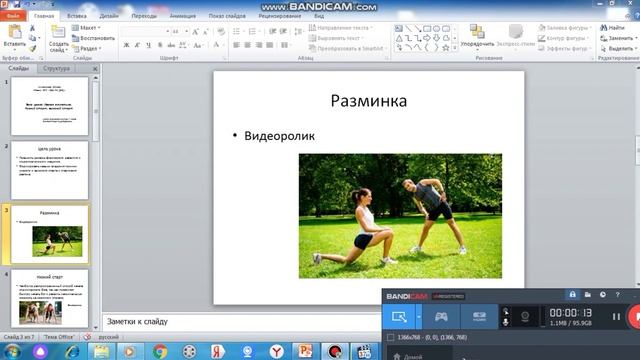Toggle the Bandicam 1366x768 area checkbox
This screenshot has height=360, width=640.
391,337
